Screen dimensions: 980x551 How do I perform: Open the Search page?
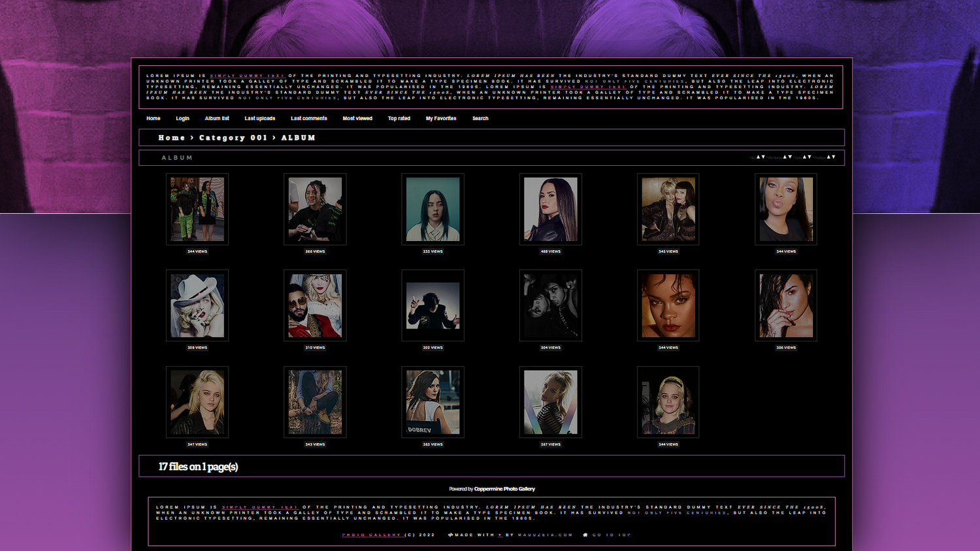pyautogui.click(x=480, y=118)
